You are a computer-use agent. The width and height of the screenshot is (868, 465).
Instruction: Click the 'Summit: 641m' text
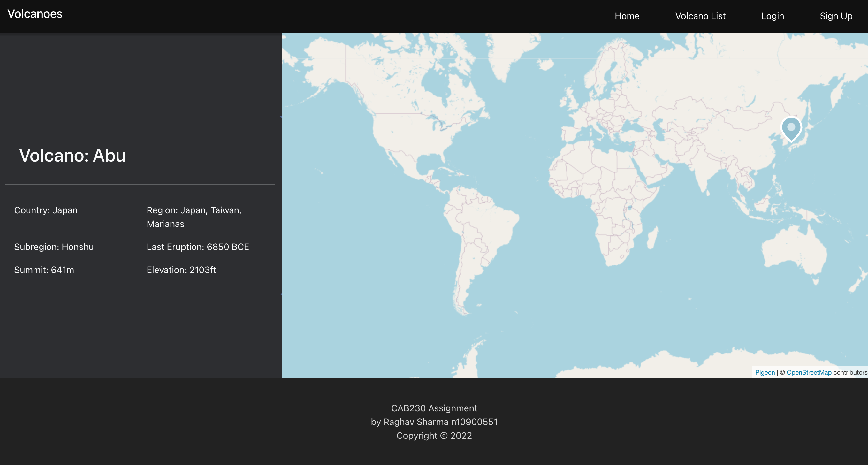point(44,270)
